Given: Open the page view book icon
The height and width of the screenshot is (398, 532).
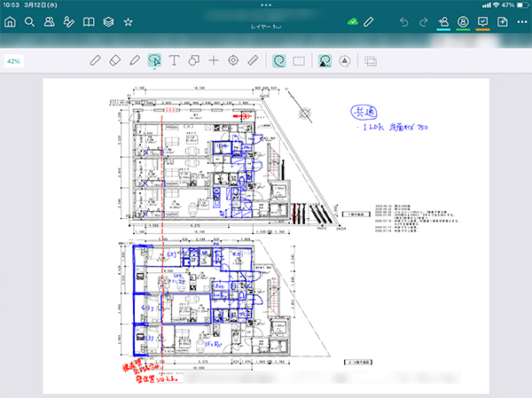Looking at the screenshot, I should point(88,21).
